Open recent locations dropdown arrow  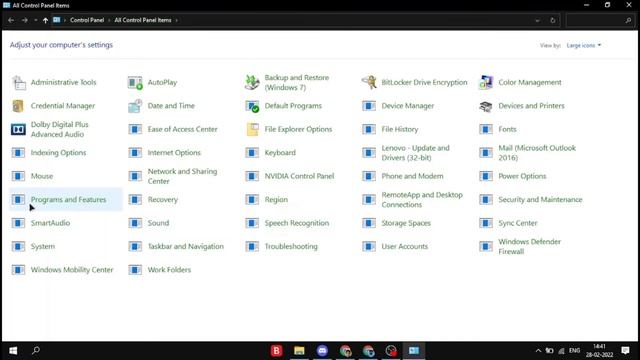tap(36, 20)
